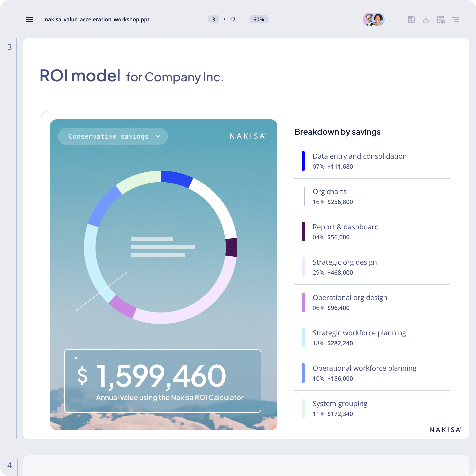
Task: Open the Conservative savings dropdown
Action: point(113,136)
